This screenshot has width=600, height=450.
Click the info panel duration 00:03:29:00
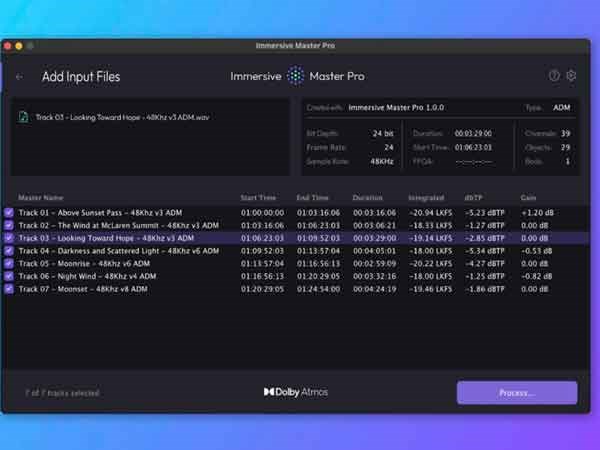tap(473, 133)
